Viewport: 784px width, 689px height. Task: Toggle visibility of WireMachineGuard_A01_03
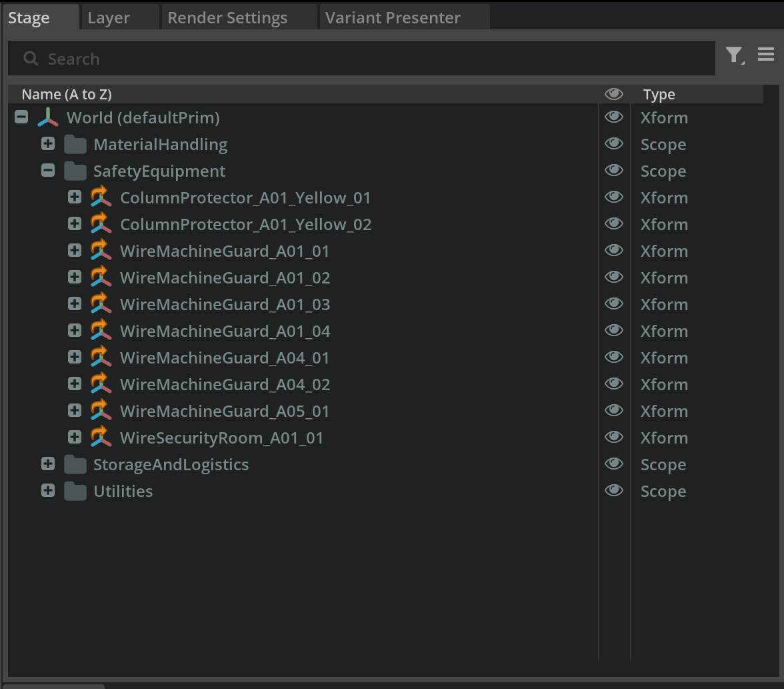(613, 304)
